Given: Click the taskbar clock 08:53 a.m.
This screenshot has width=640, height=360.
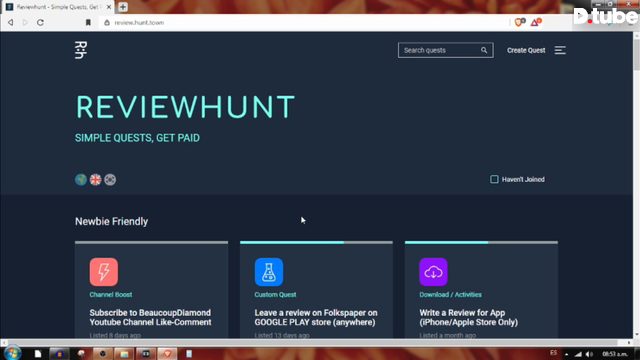Looking at the screenshot, I should (615, 354).
